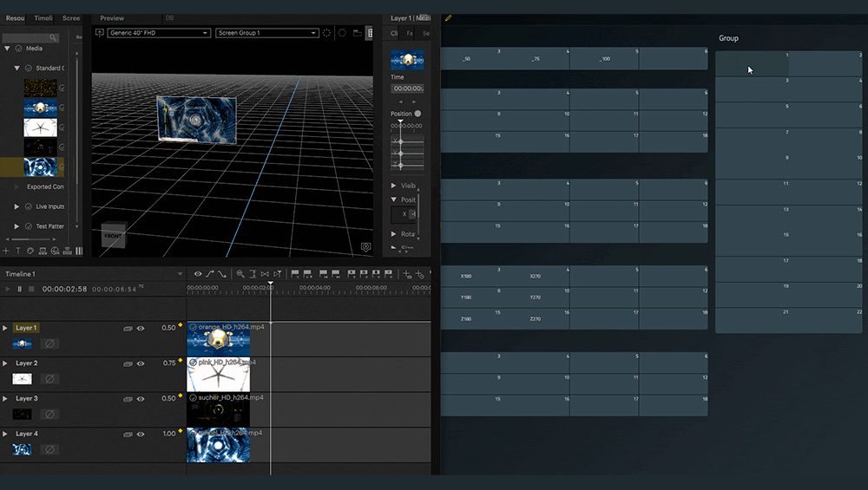The height and width of the screenshot is (490, 868).
Task: Pause timeline playback
Action: [x=19, y=289]
